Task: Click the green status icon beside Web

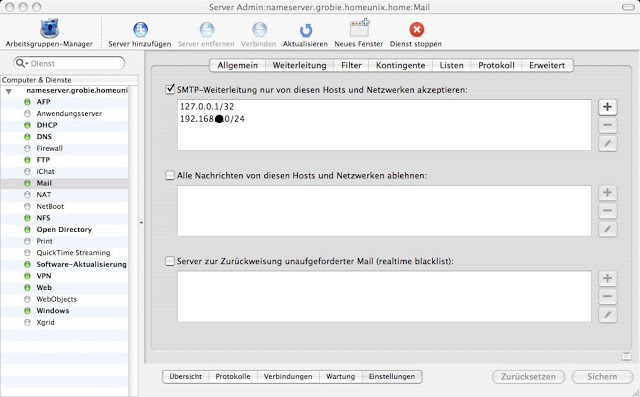Action: (x=27, y=287)
